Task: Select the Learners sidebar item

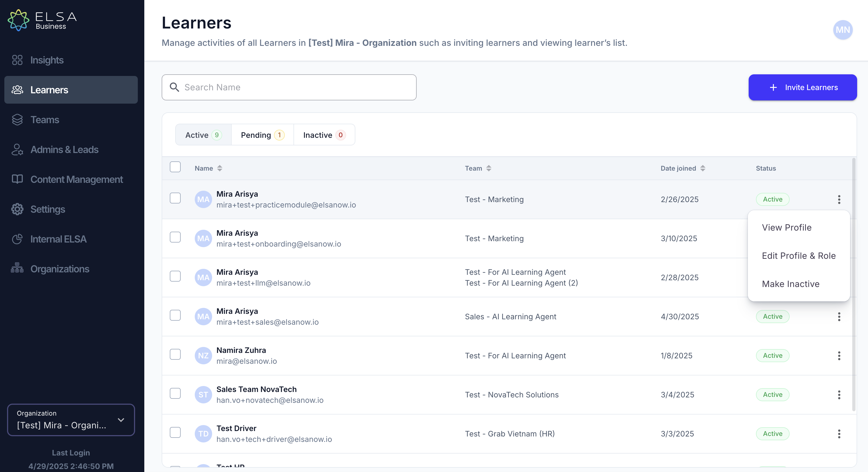Action: pyautogui.click(x=71, y=90)
